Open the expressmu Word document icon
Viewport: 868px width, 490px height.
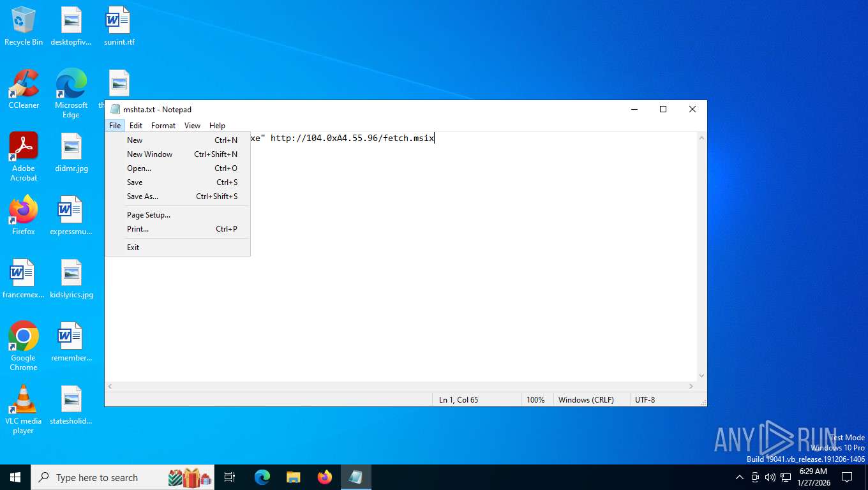[x=71, y=216]
